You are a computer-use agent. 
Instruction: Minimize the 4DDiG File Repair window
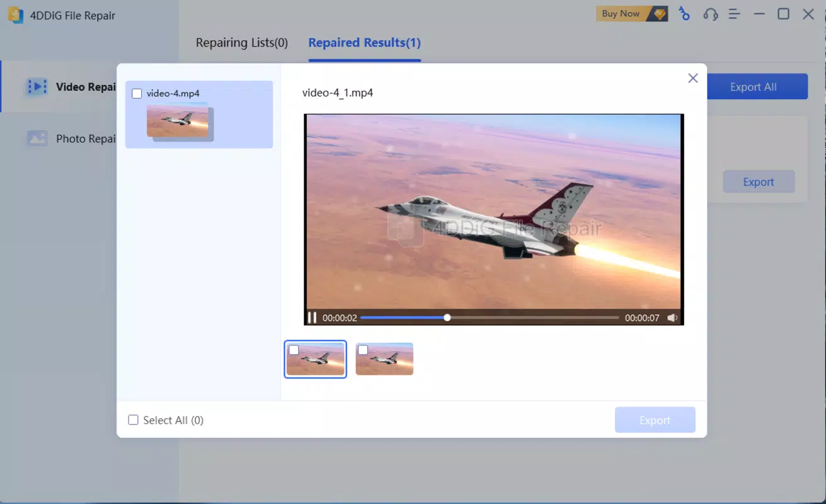tap(759, 14)
